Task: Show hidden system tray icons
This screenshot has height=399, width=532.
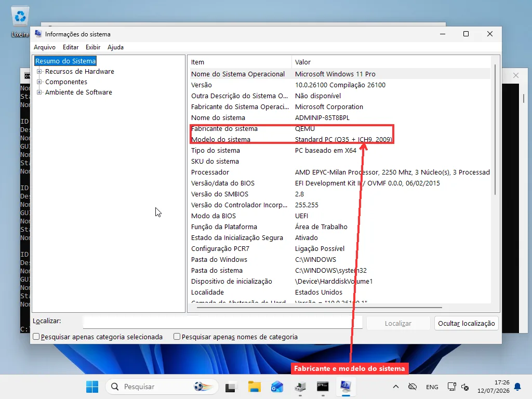Action: (x=395, y=387)
